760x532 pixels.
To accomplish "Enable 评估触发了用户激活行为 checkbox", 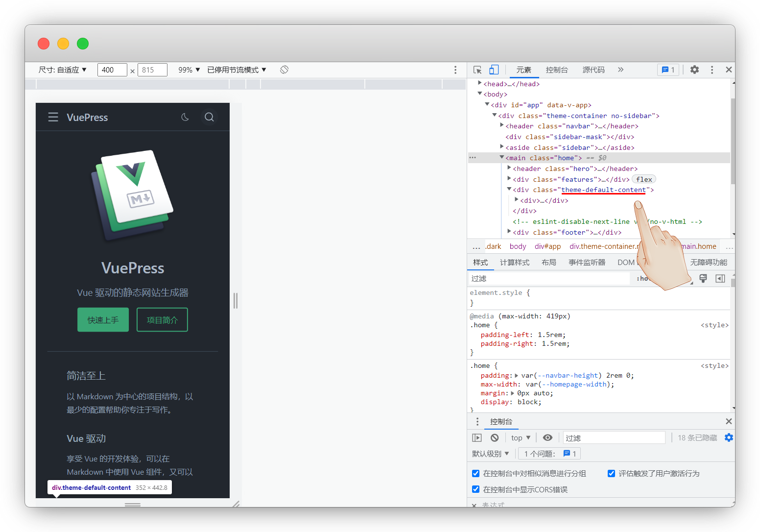I will pyautogui.click(x=611, y=473).
